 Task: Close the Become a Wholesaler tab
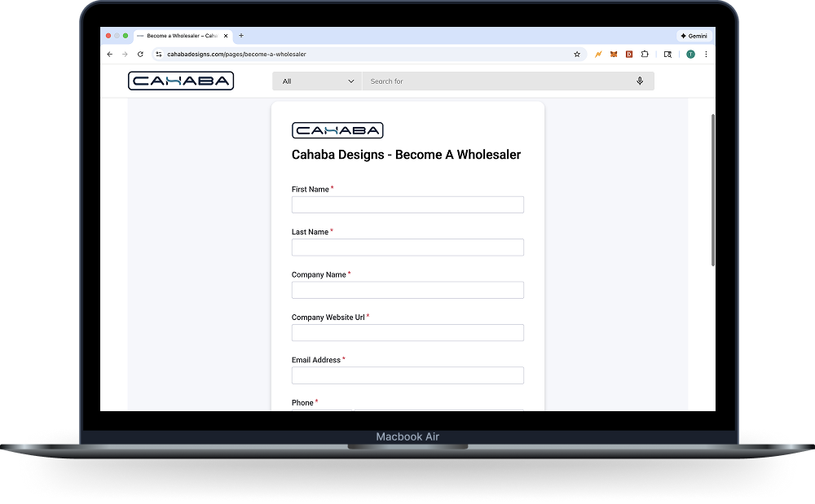pos(226,36)
